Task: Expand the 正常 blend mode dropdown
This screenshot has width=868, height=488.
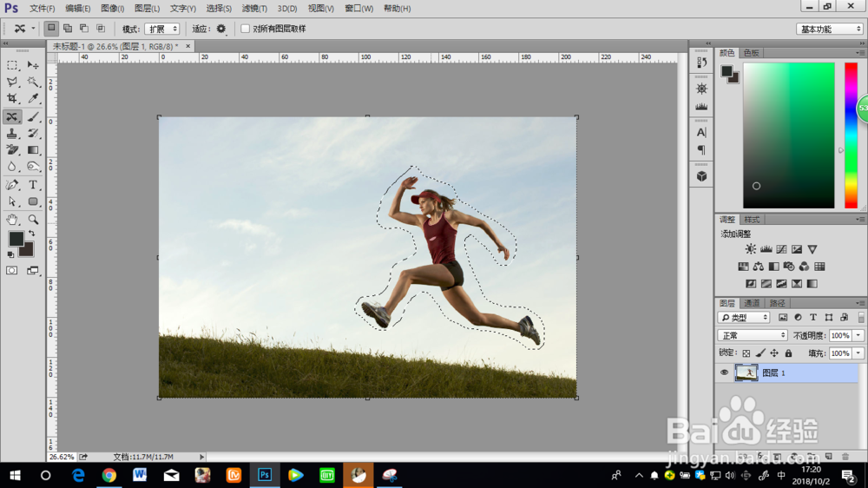Action: [753, 335]
